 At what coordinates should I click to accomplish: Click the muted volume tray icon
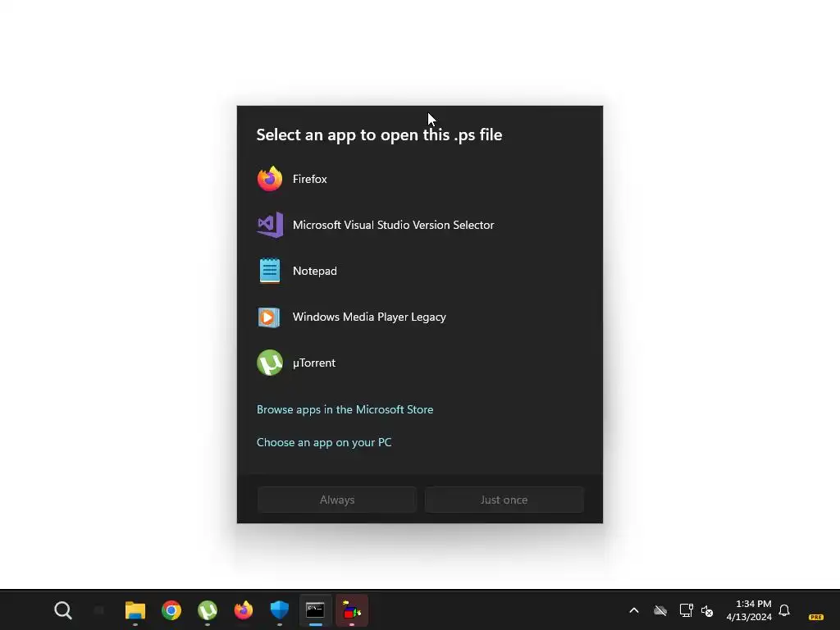(x=707, y=610)
